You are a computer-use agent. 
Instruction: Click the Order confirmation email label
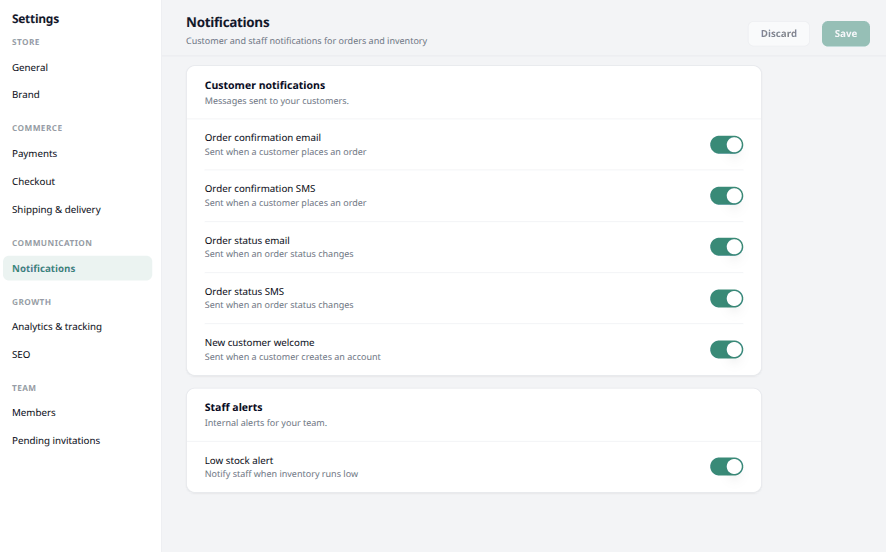pos(263,138)
